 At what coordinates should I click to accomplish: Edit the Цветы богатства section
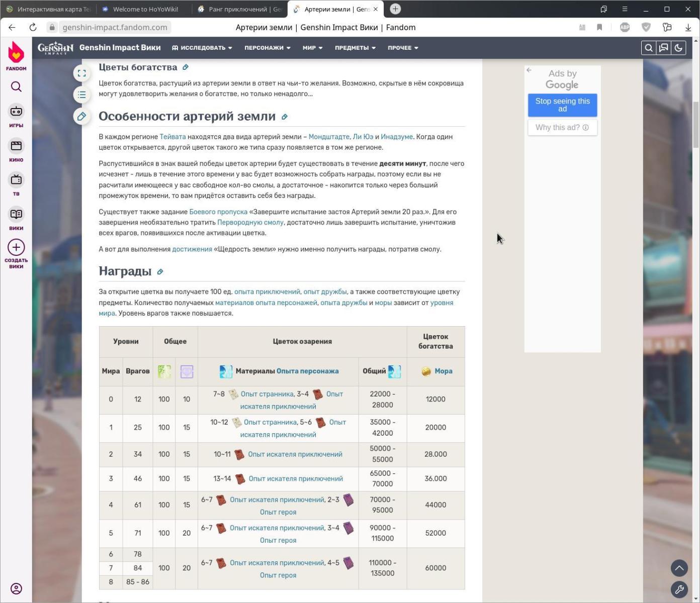coord(186,67)
